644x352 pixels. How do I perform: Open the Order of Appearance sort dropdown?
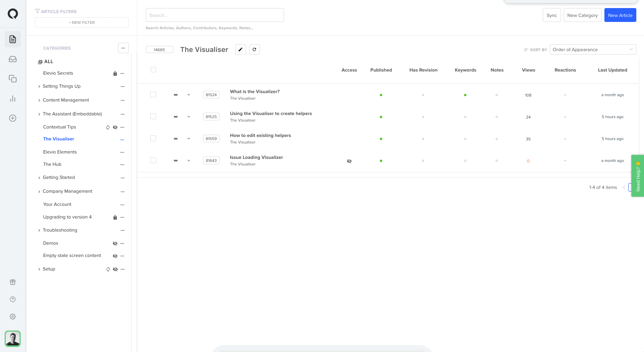click(593, 50)
